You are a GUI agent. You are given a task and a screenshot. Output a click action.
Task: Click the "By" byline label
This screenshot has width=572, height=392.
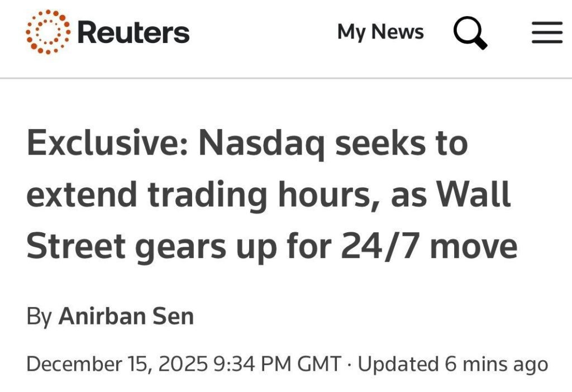click(x=39, y=317)
